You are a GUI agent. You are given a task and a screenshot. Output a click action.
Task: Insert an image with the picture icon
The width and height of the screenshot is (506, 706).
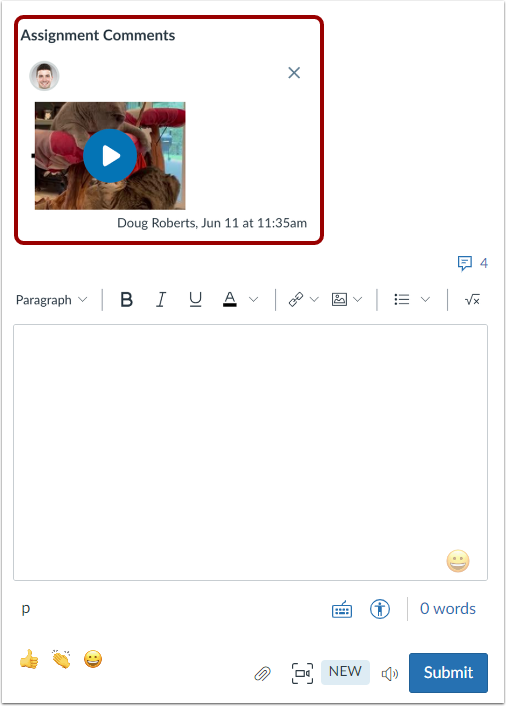pyautogui.click(x=339, y=299)
